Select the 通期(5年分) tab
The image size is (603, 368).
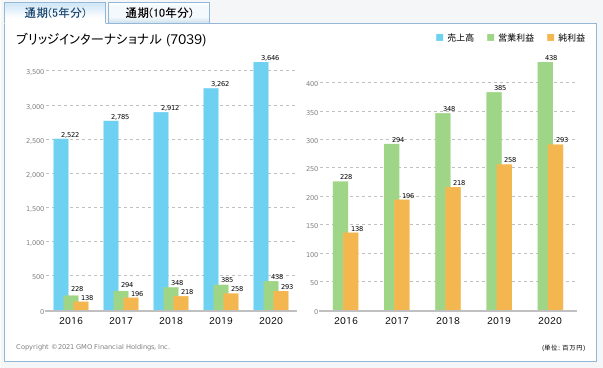[55, 13]
